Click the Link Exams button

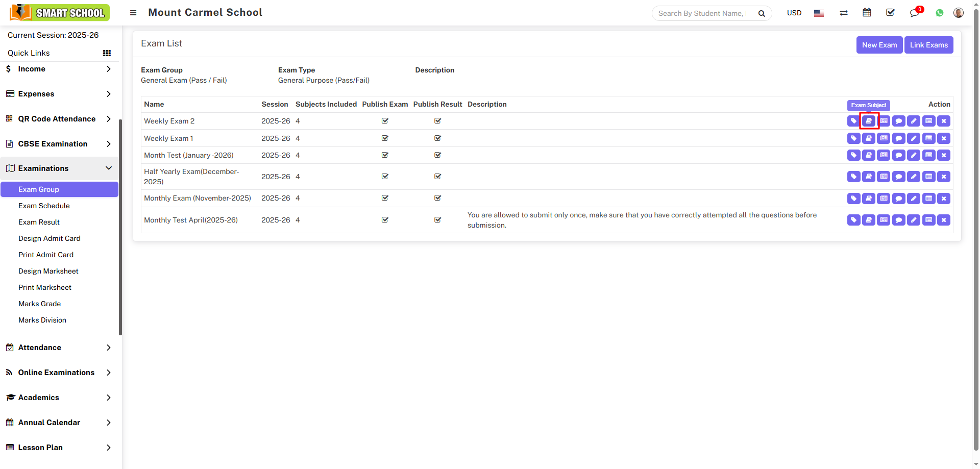click(928, 45)
